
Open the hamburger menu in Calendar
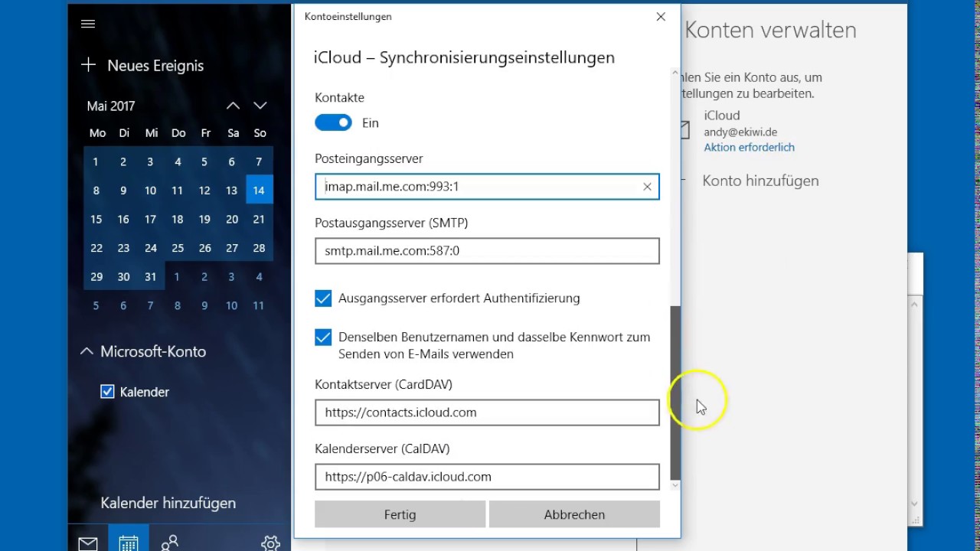(x=88, y=24)
